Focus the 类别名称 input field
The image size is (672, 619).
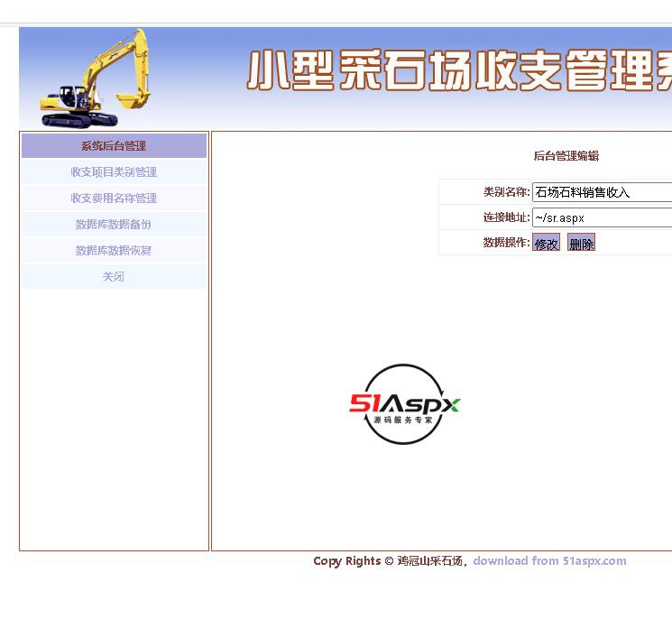pyautogui.click(x=603, y=192)
